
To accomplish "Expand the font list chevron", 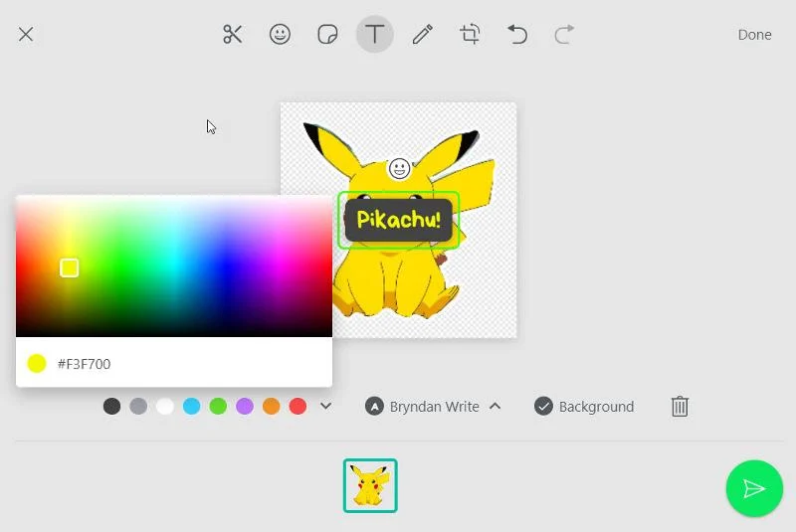I will pos(496,407).
